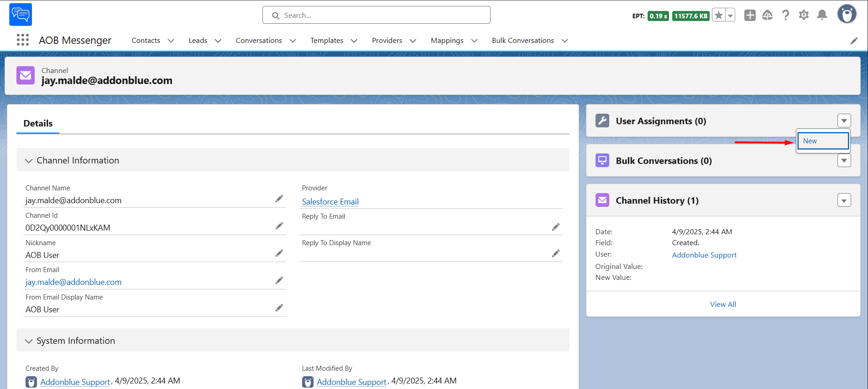Image resolution: width=868 pixels, height=389 pixels.
Task: Click the Trailhead guidance center icon
Action: tap(768, 16)
